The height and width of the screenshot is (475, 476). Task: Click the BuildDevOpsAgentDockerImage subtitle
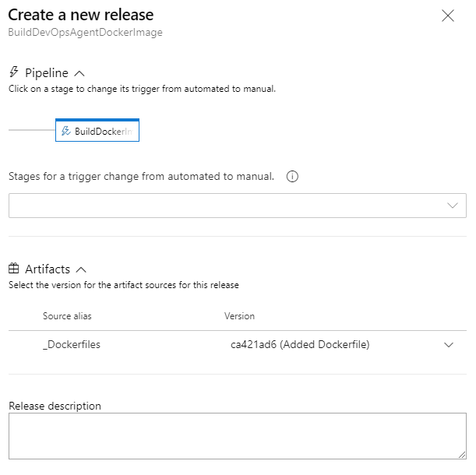[85, 33]
